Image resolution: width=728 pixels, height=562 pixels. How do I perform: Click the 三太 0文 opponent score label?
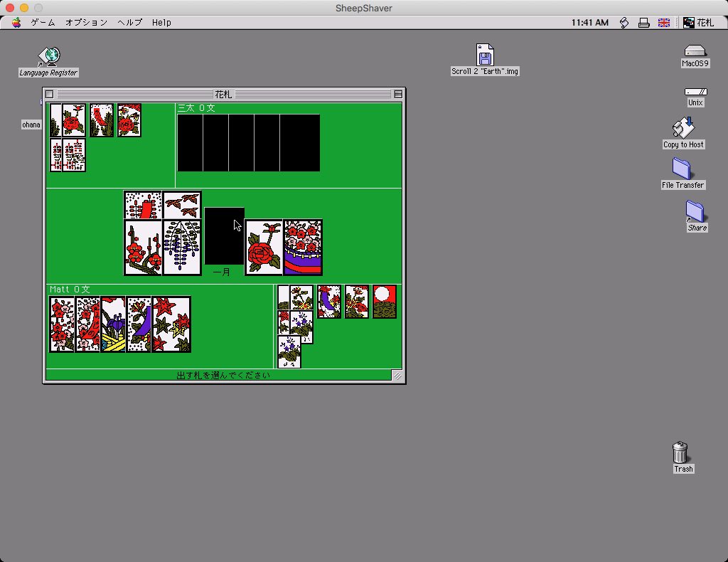(x=196, y=107)
